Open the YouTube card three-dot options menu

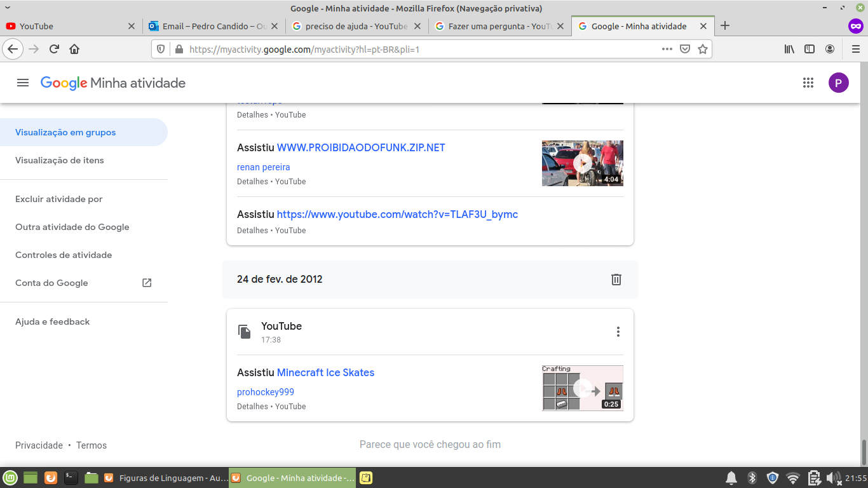point(618,332)
